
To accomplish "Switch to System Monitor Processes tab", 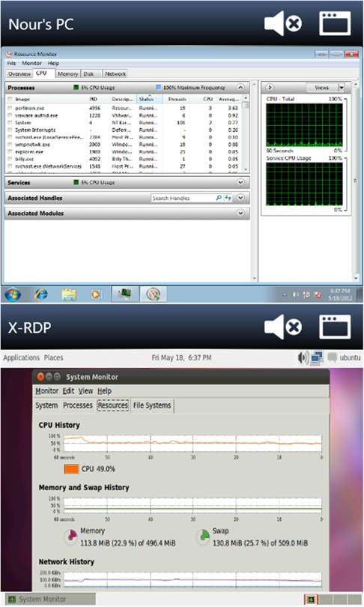I will (78, 405).
